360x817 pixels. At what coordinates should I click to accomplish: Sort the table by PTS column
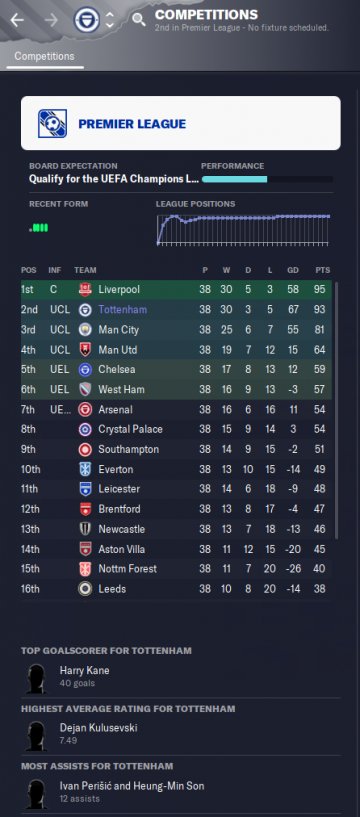[322, 270]
